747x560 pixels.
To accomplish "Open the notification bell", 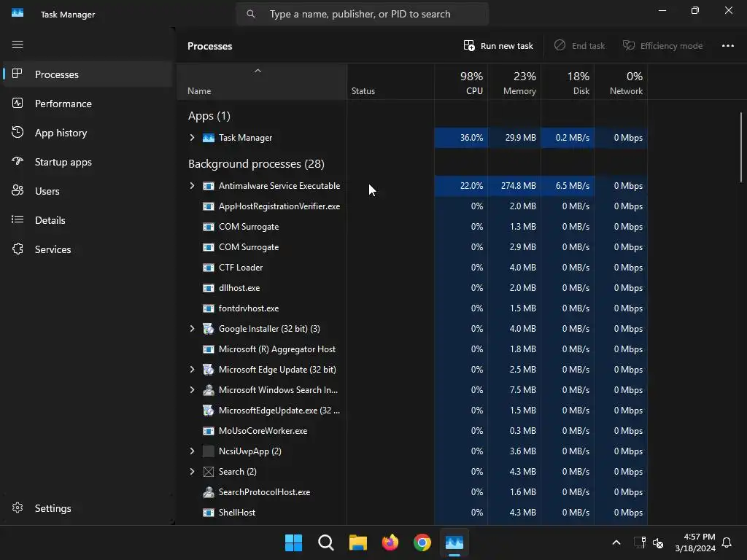I will click(x=727, y=542).
